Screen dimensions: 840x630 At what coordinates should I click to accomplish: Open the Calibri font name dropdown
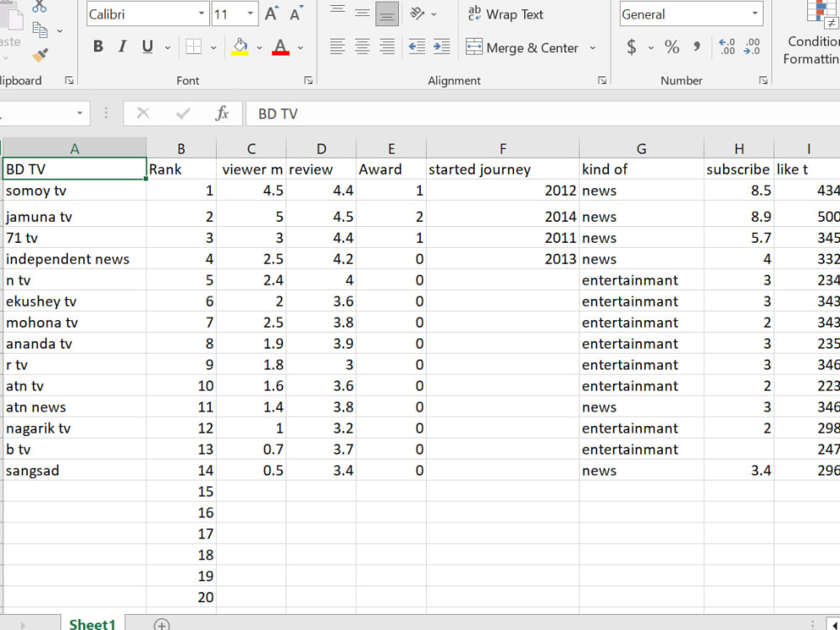click(202, 13)
